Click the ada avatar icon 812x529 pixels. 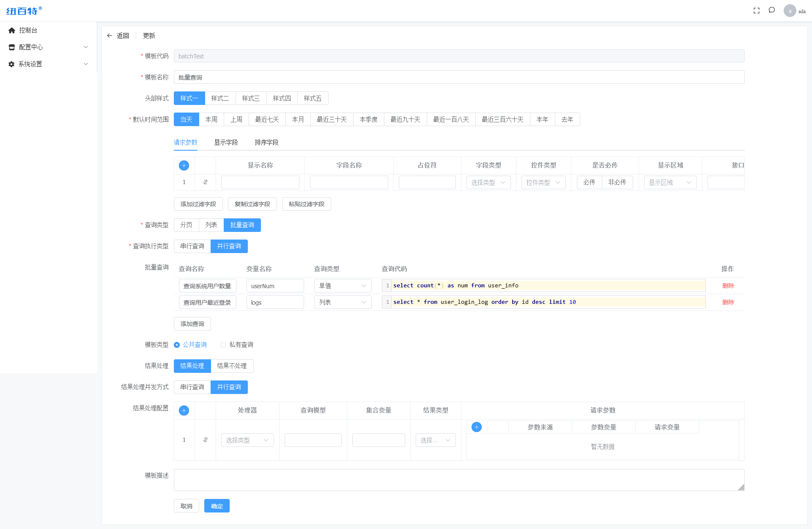[x=790, y=10]
